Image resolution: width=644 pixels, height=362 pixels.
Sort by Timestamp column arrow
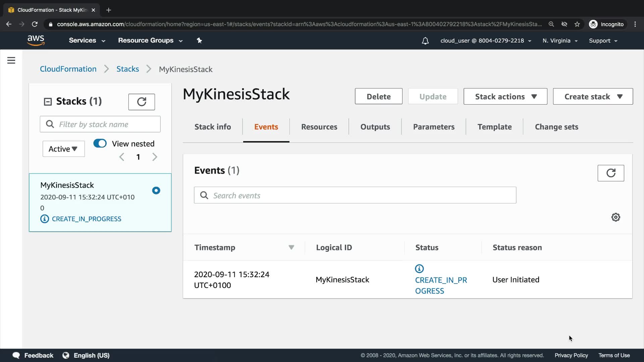point(291,247)
